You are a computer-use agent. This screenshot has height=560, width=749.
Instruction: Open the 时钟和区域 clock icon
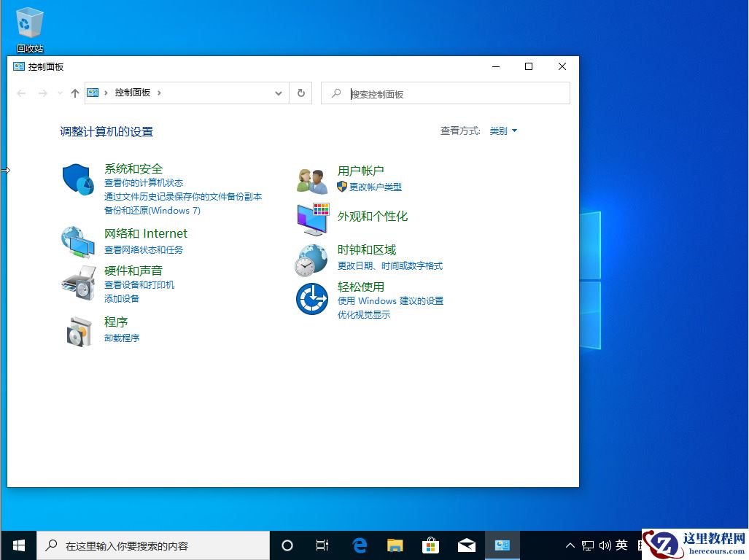coord(311,259)
